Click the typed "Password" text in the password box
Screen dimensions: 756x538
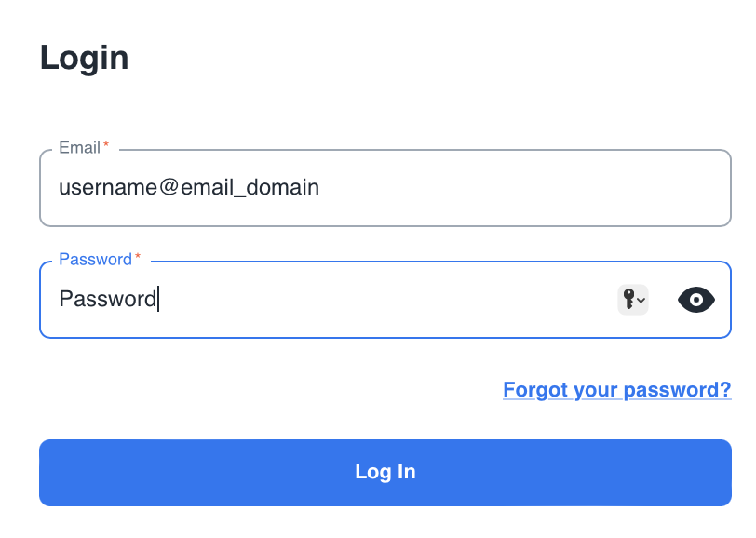click(107, 300)
